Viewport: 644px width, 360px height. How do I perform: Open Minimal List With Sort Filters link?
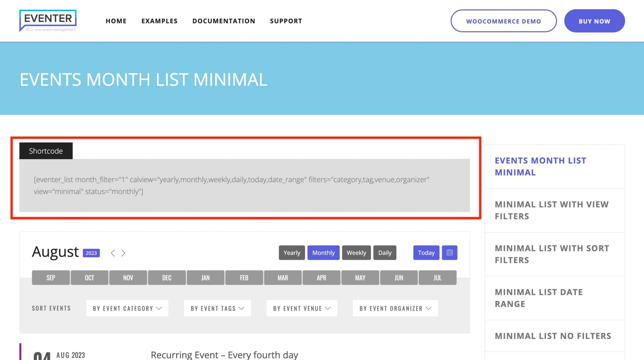(552, 254)
